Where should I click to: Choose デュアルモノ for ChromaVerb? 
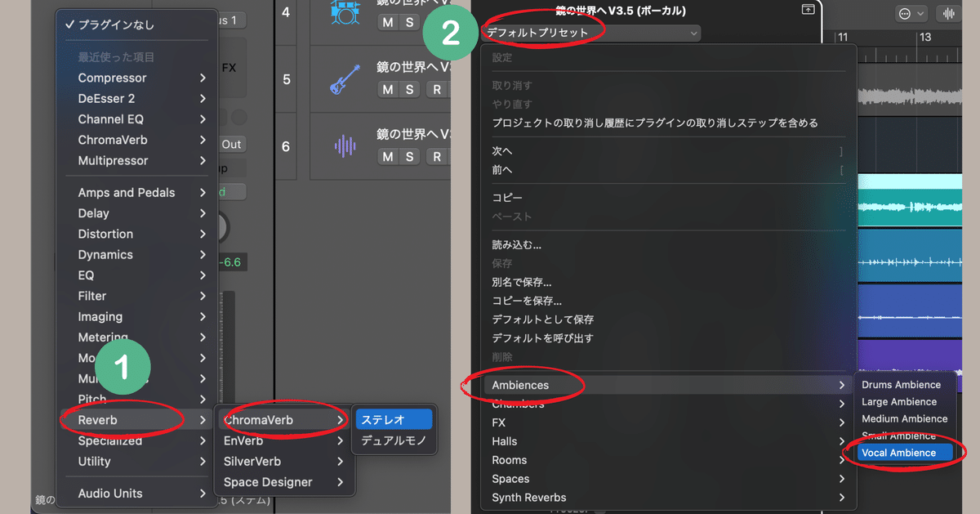(394, 442)
